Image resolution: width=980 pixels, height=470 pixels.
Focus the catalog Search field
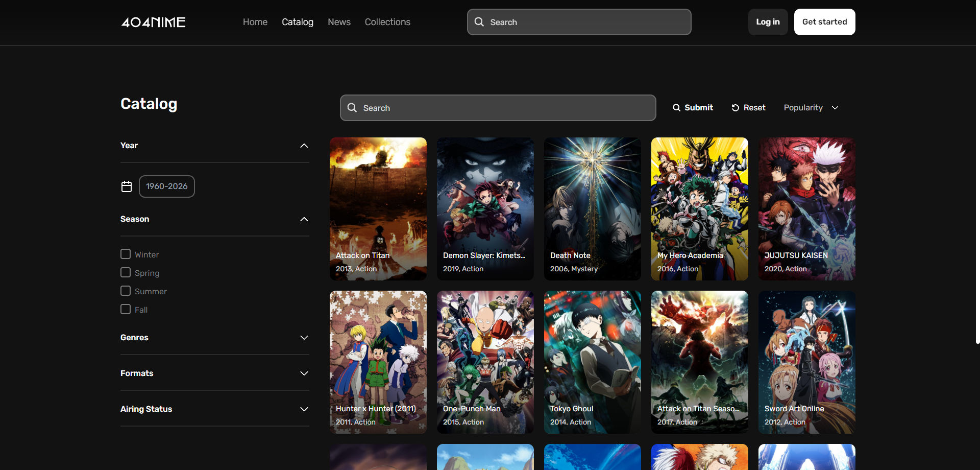tap(498, 108)
